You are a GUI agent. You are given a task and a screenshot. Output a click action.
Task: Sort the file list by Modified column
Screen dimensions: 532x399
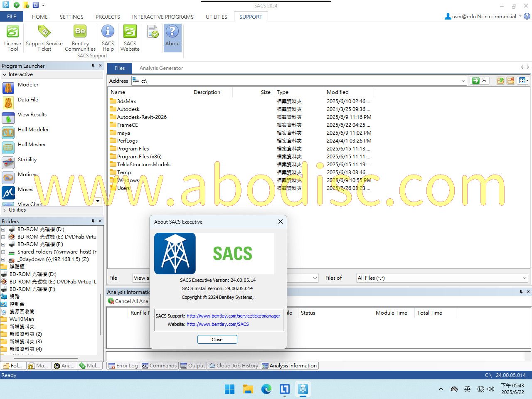tap(349, 92)
